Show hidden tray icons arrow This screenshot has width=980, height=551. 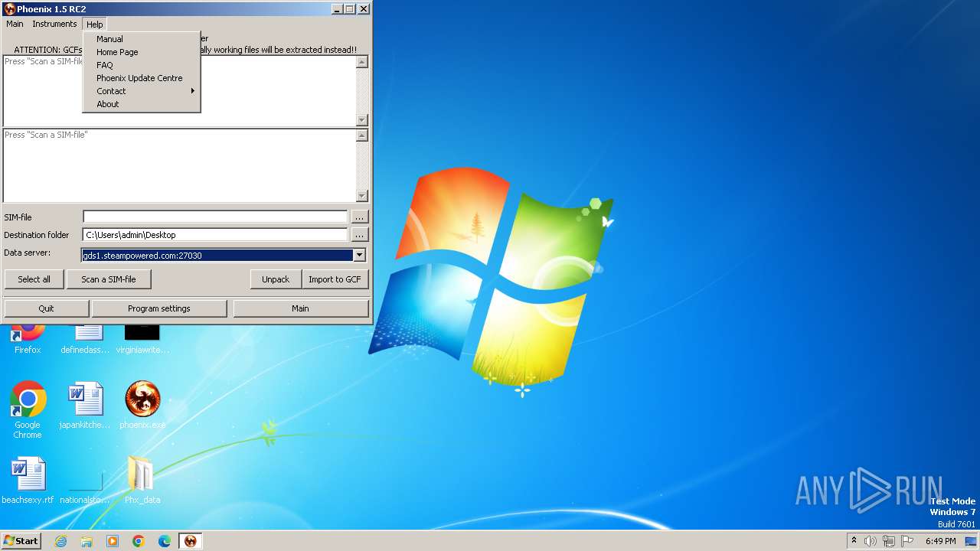(x=854, y=541)
